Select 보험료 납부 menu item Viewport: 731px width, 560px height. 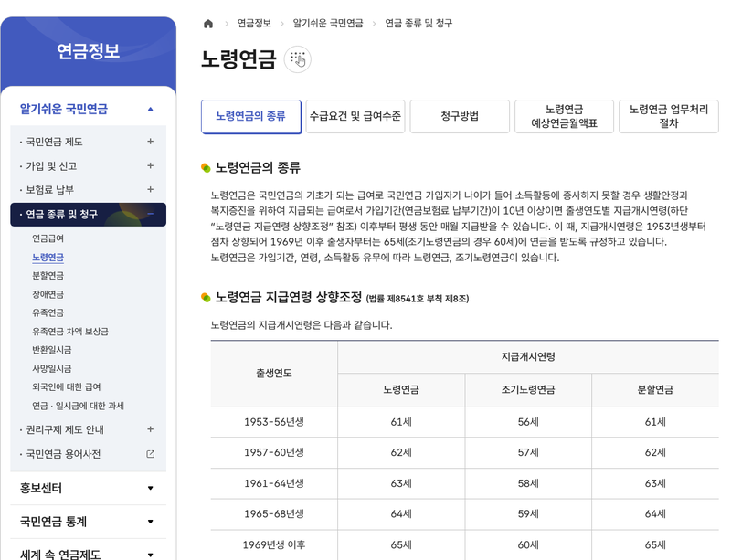click(50, 190)
